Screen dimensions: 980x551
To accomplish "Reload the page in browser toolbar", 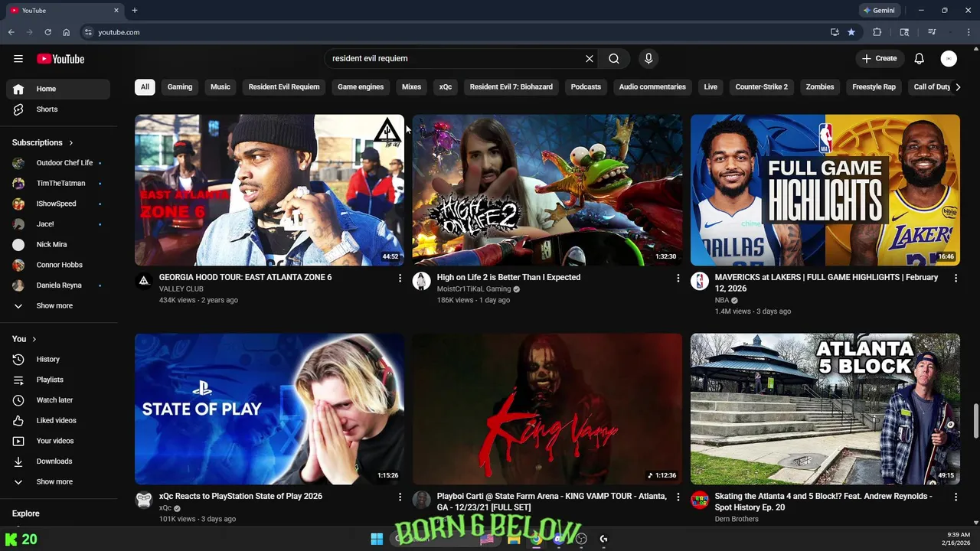I will (x=47, y=32).
